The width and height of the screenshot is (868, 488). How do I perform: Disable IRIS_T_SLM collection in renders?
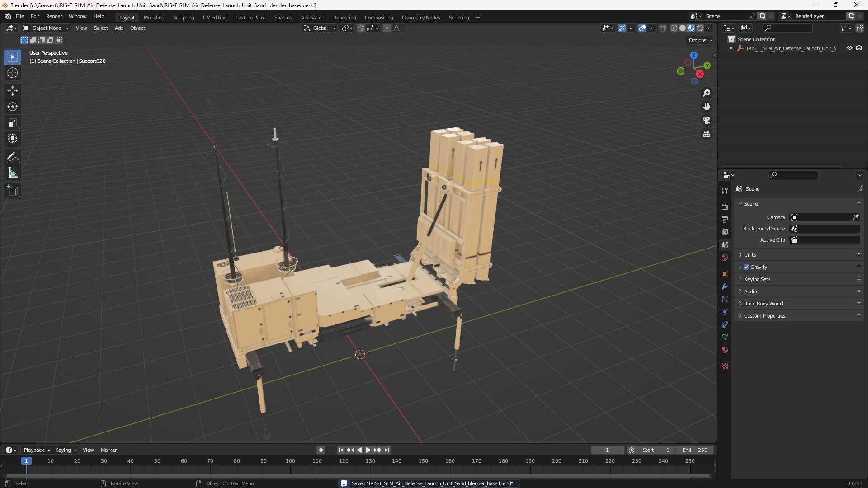(x=859, y=48)
